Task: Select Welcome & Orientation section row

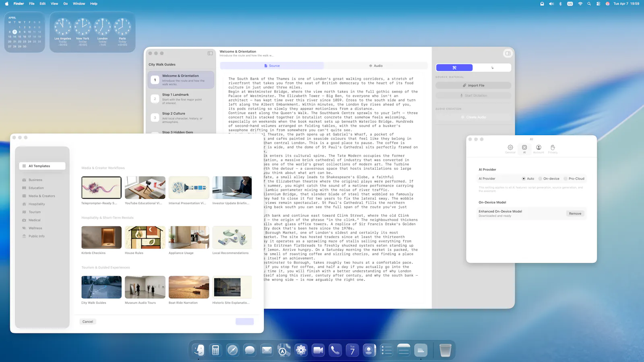Action: (181, 80)
